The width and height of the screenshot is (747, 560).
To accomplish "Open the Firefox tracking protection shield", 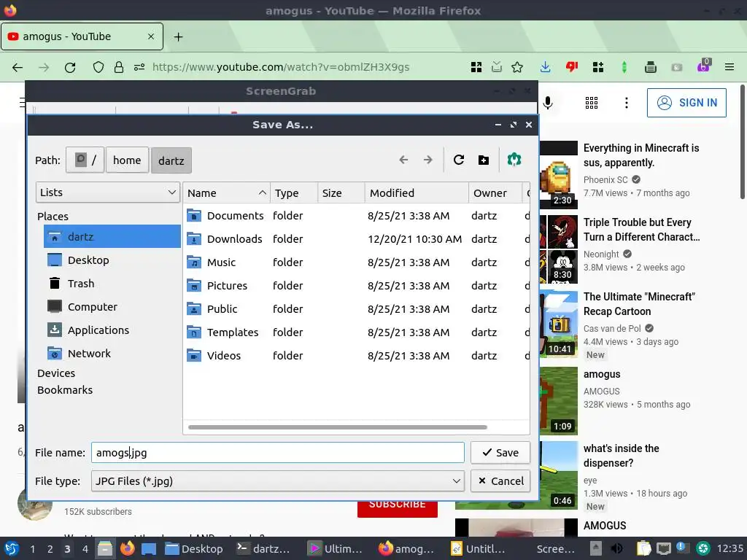I will (x=98, y=67).
